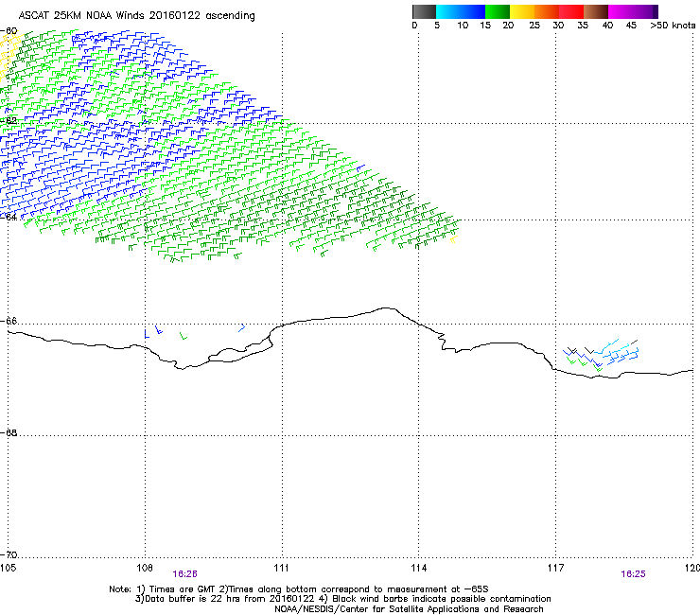Click the red 30–35 knots legend swatch
Screen dimensions: 700x615
point(571,11)
